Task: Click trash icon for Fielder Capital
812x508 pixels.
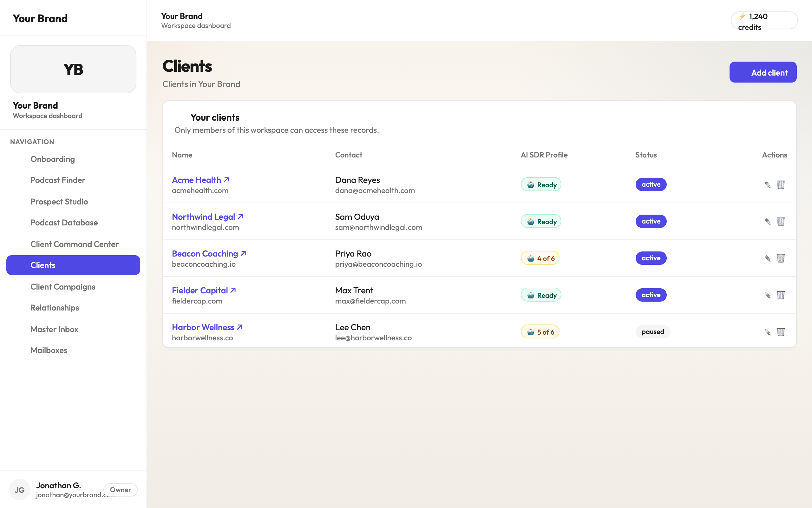Action: (781, 295)
